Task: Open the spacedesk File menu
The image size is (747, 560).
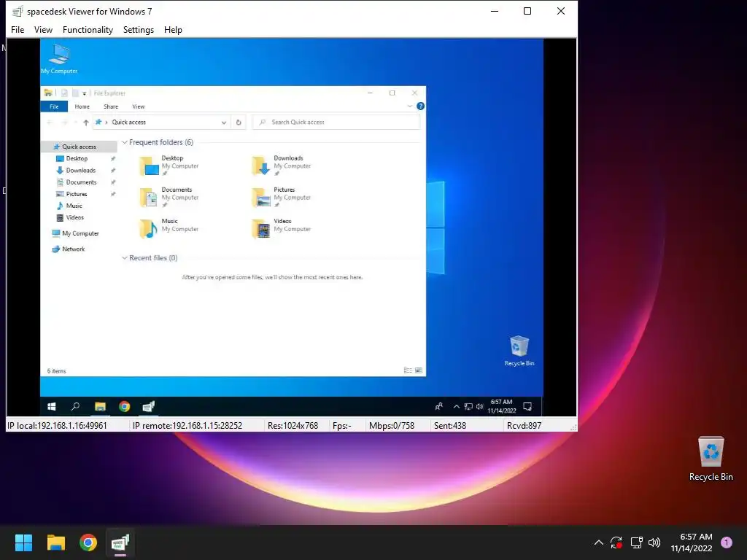Action: click(x=18, y=29)
